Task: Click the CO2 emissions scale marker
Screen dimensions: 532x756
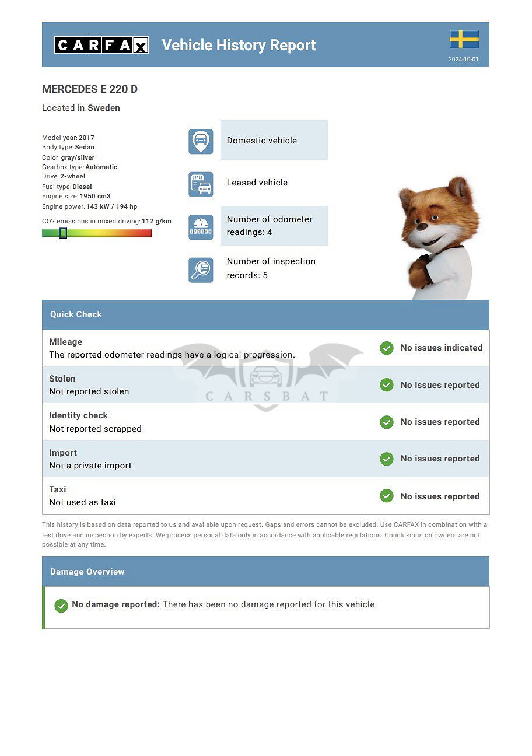Action: (63, 233)
